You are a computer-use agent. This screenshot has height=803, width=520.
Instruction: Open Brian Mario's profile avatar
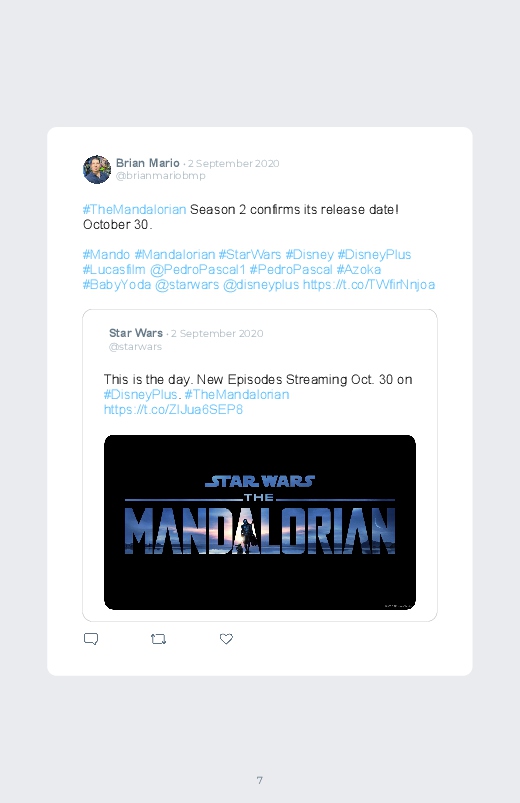coord(97,170)
